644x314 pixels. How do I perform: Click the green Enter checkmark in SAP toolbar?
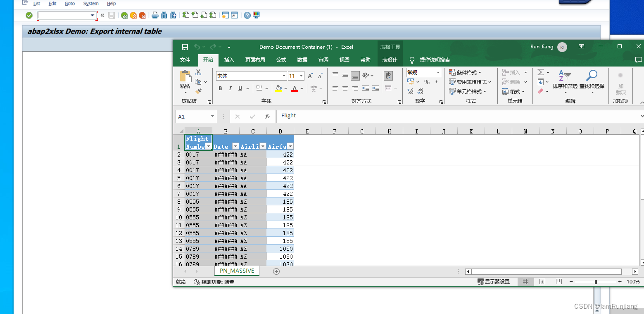pyautogui.click(x=29, y=15)
